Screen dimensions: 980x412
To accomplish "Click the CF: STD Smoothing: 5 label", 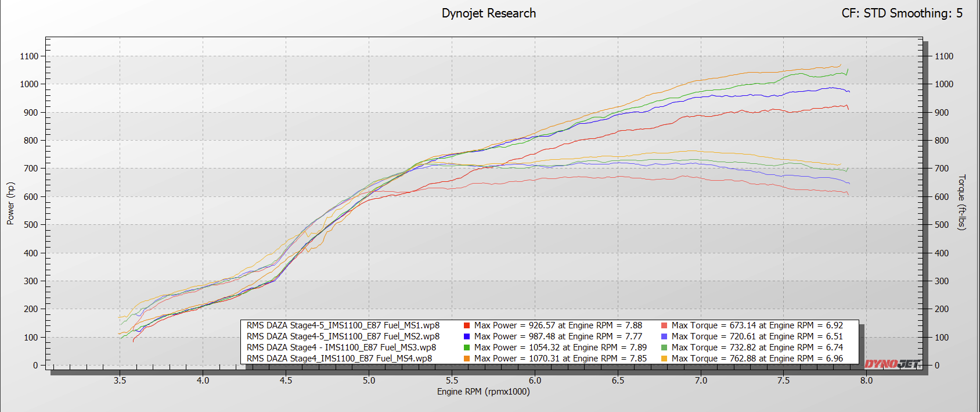I will 902,13.
